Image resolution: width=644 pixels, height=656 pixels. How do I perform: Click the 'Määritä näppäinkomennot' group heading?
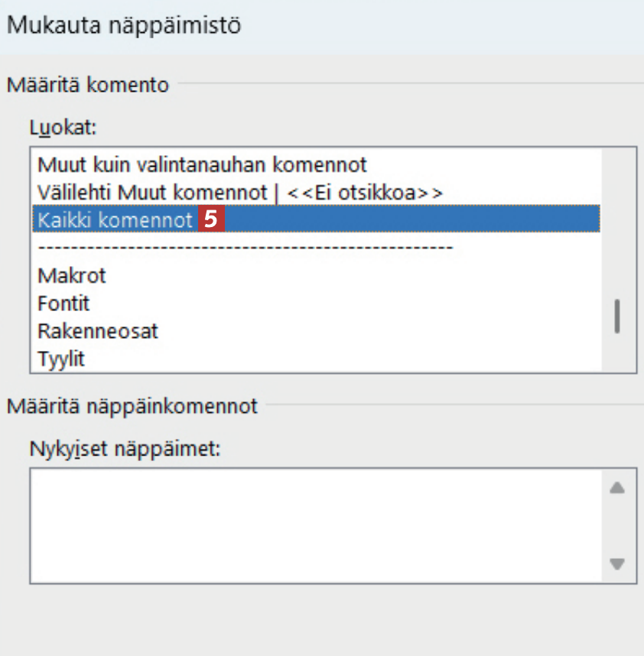coord(132,406)
